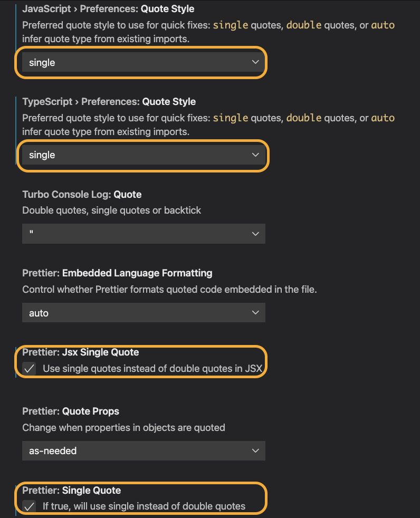This screenshot has width=420, height=518.
Task: Click the chevron arrow in TypeScript Quote Style
Action: pos(255,155)
